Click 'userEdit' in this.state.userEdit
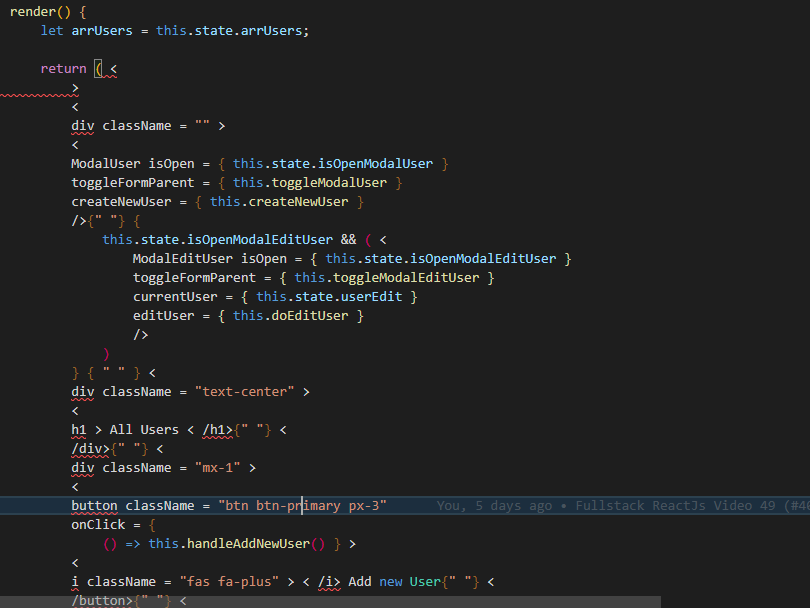Viewport: 810px width, 608px height. 371,297
